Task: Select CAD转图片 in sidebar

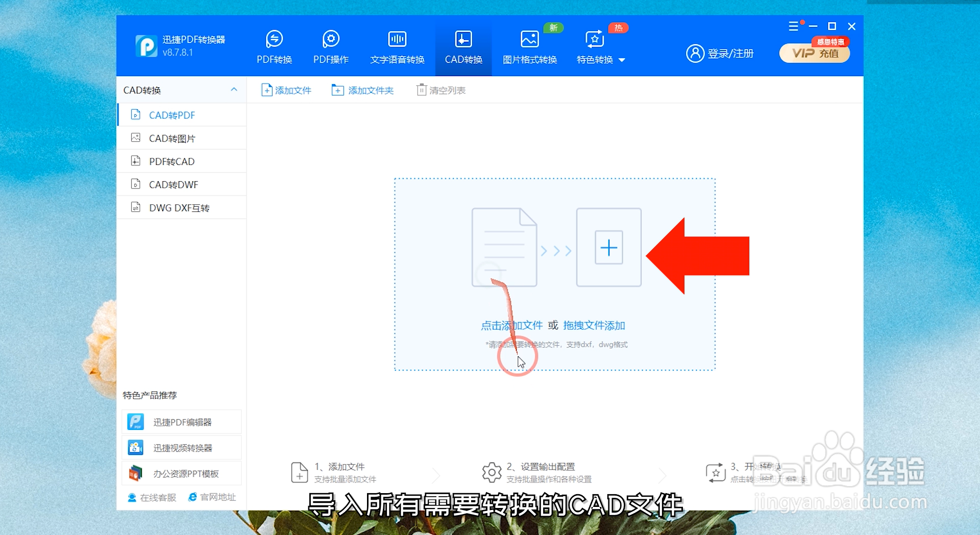Action: pyautogui.click(x=182, y=138)
